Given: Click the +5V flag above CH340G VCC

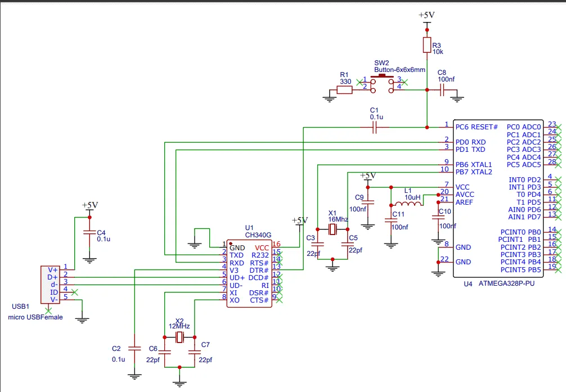Looking at the screenshot, I should click(x=300, y=221).
